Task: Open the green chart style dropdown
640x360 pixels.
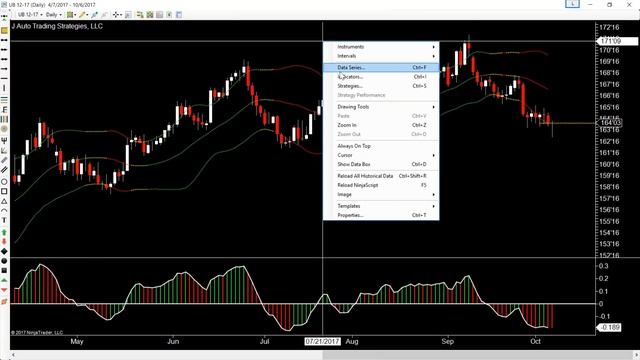Action: [x=72, y=15]
